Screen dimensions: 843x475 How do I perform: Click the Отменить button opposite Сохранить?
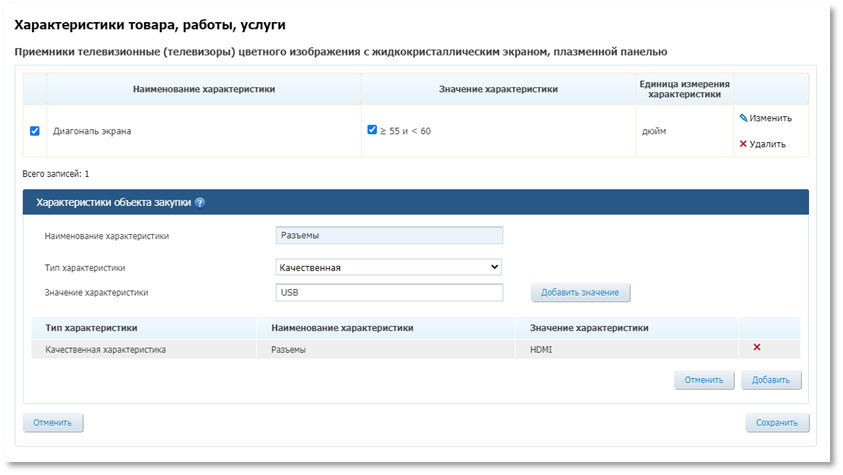53,423
